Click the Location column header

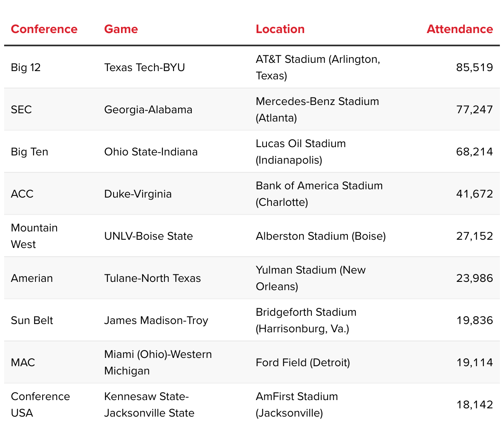point(280,29)
